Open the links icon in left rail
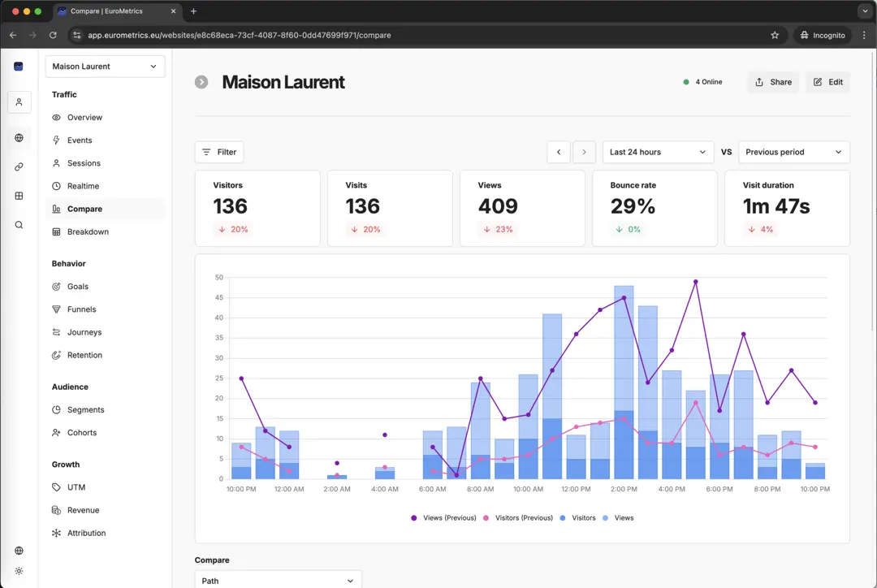This screenshot has height=588, width=877. [x=19, y=166]
